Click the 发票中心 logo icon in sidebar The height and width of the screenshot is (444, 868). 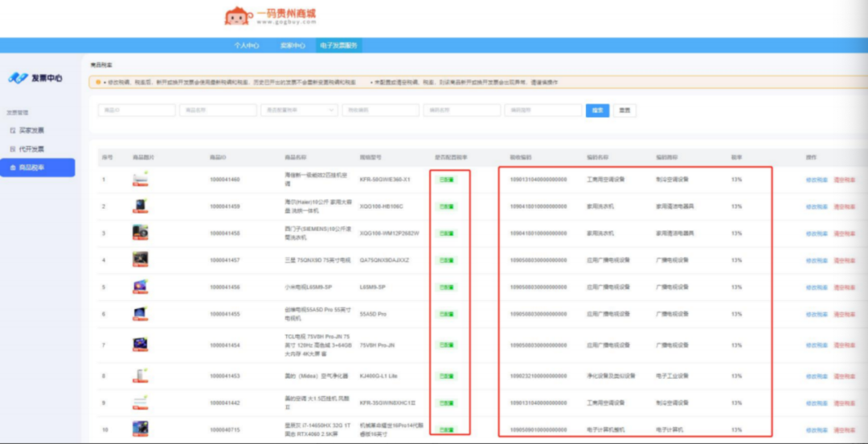pyautogui.click(x=18, y=78)
